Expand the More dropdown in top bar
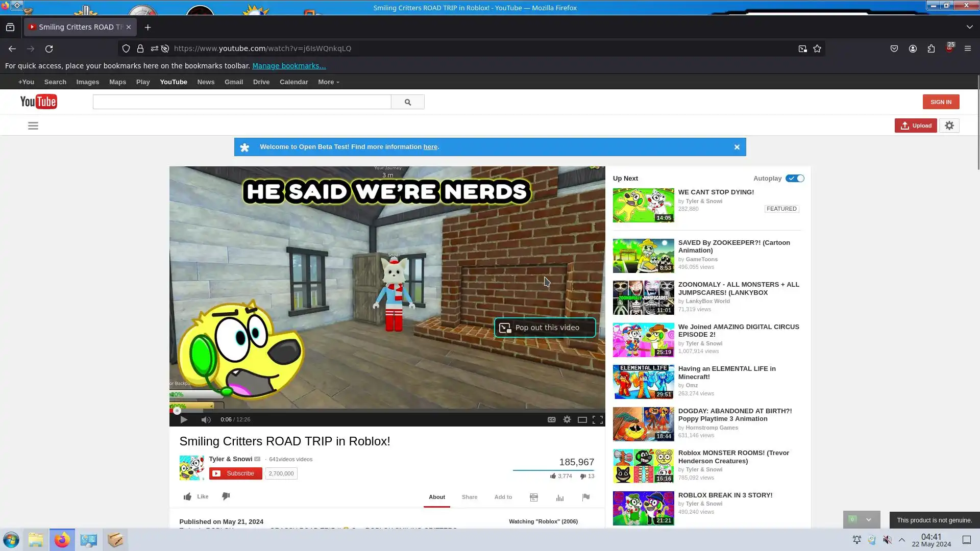This screenshot has width=980, height=551. click(x=328, y=82)
